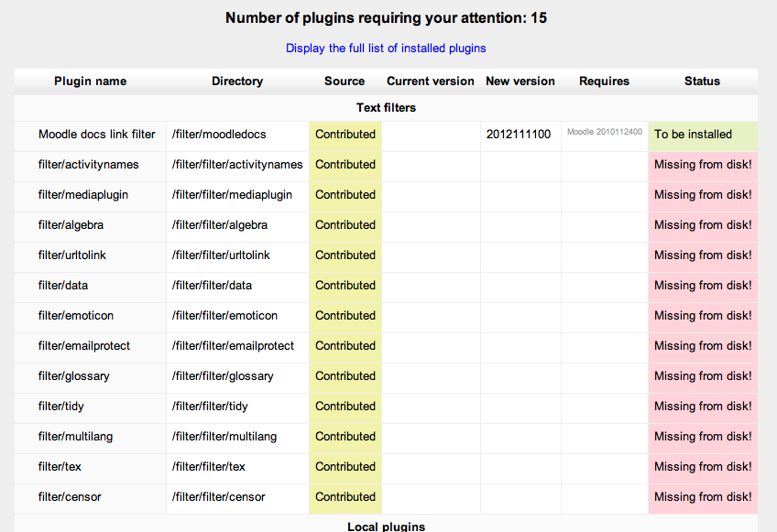Click the Directory column header
This screenshot has width=777, height=532.
237,81
